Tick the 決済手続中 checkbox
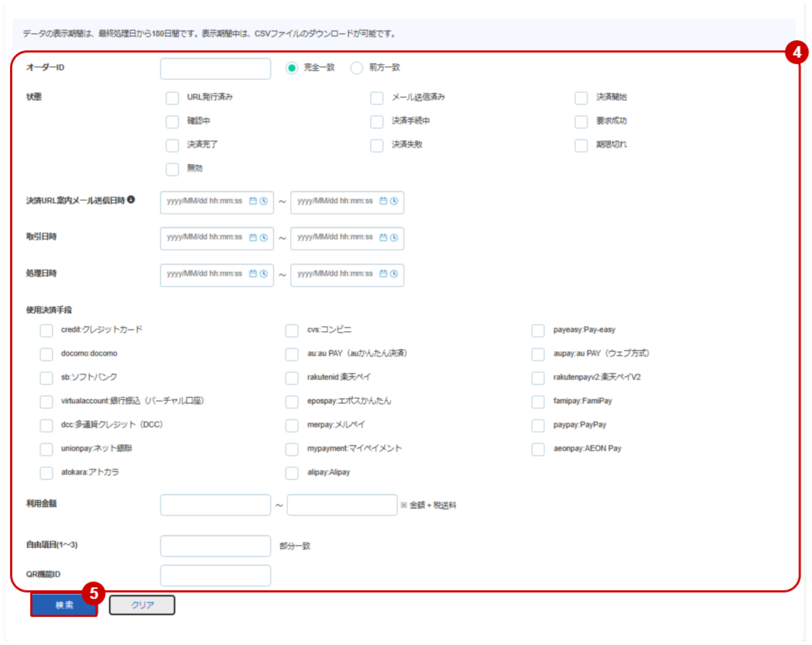 point(377,122)
